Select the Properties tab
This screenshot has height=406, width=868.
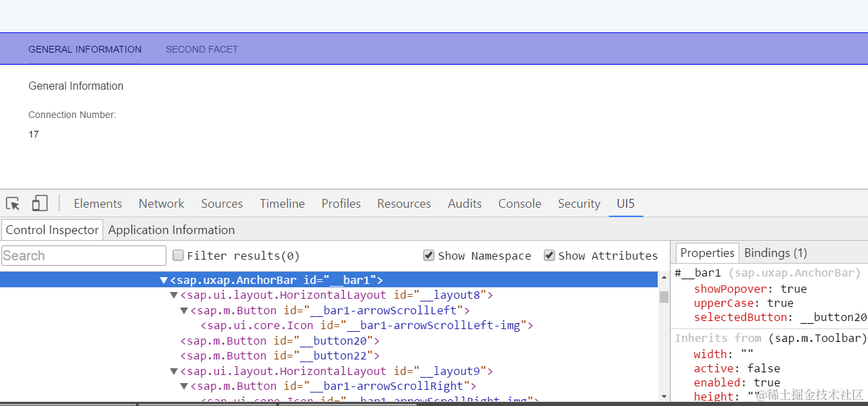707,253
